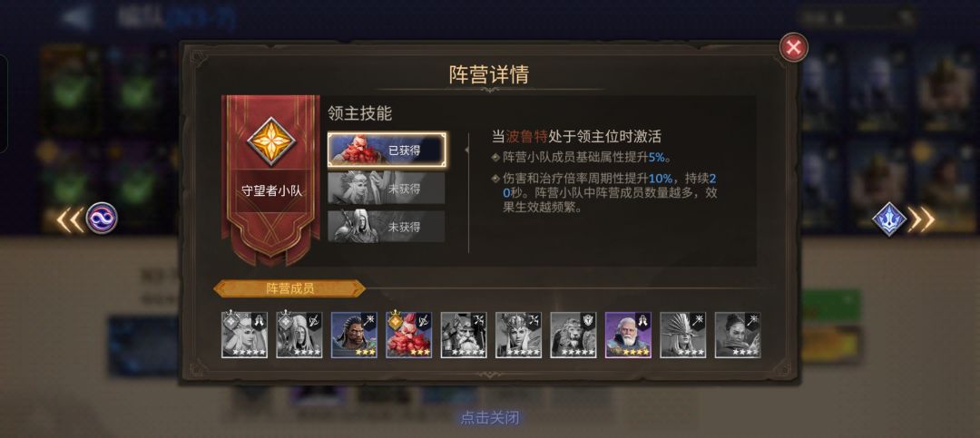Image resolution: width=980 pixels, height=438 pixels.
Task: Open the winged-helmet female hero portrait
Action: pyautogui.click(x=519, y=335)
